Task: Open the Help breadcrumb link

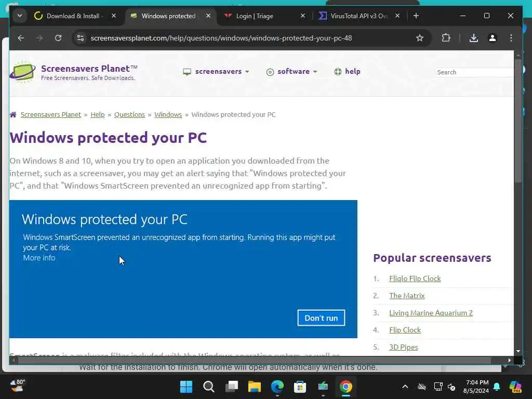Action: coord(98,115)
